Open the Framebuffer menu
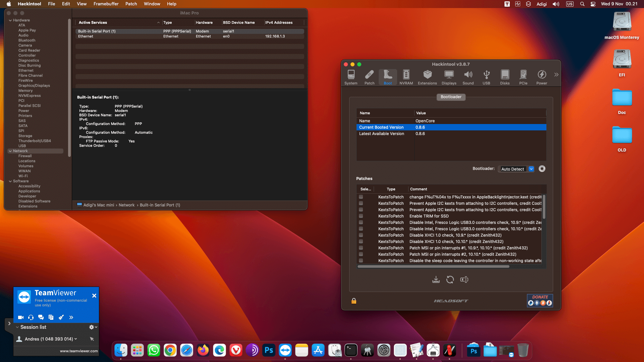 coord(106,4)
